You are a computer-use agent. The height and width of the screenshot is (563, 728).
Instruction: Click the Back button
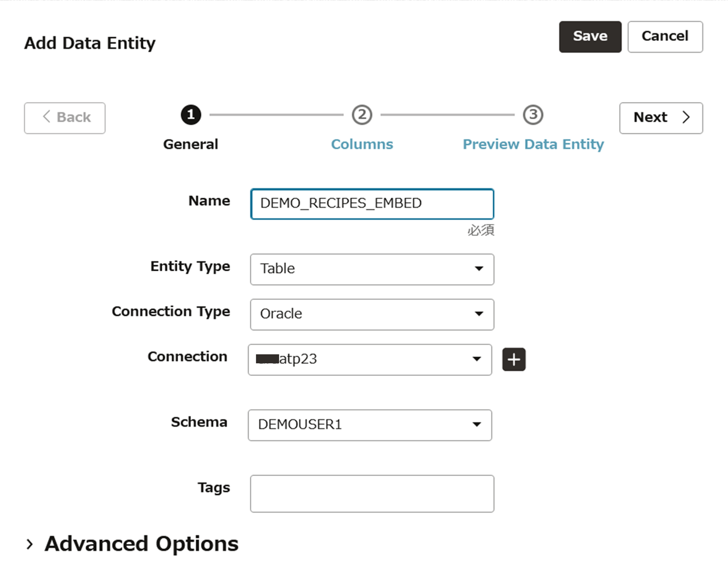click(x=65, y=118)
